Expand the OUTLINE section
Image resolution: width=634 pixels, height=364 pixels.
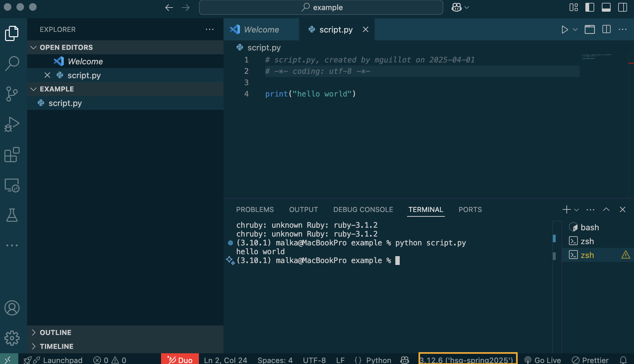56,332
